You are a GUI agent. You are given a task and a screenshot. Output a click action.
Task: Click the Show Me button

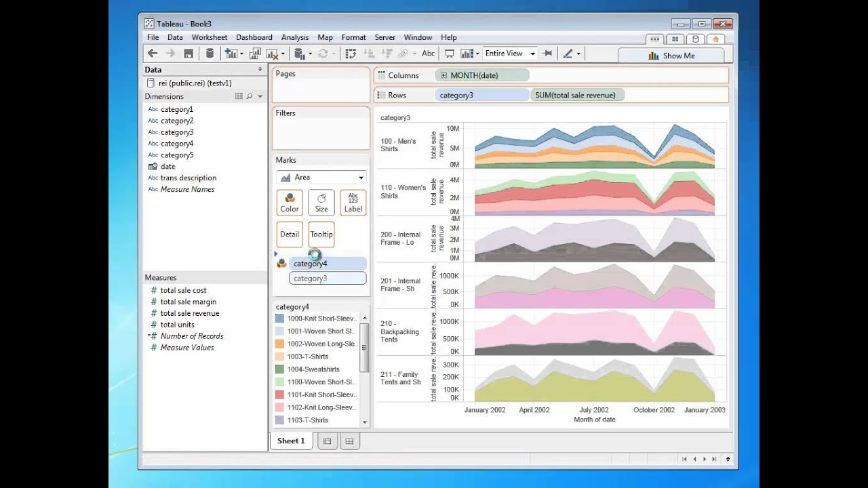pyautogui.click(x=671, y=56)
